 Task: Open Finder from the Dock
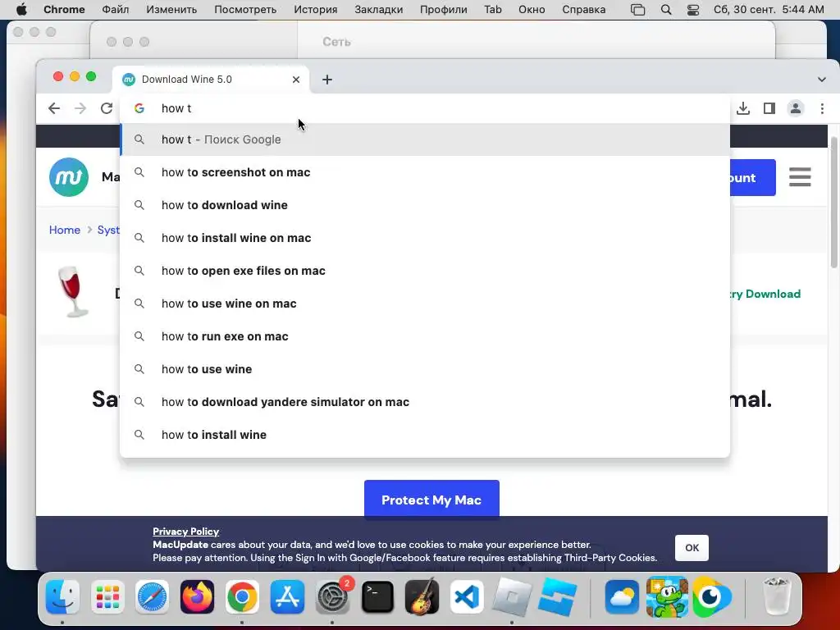click(62, 596)
